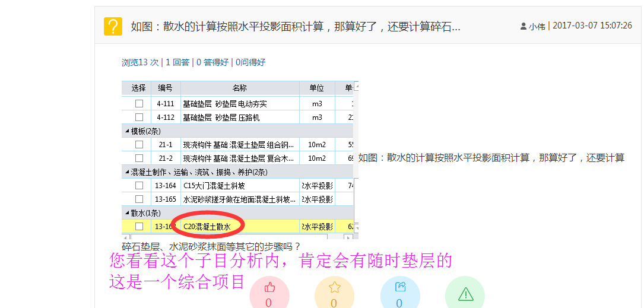644x308 pixels.
Task: Check the box for row 4-112
Action: coord(139,117)
